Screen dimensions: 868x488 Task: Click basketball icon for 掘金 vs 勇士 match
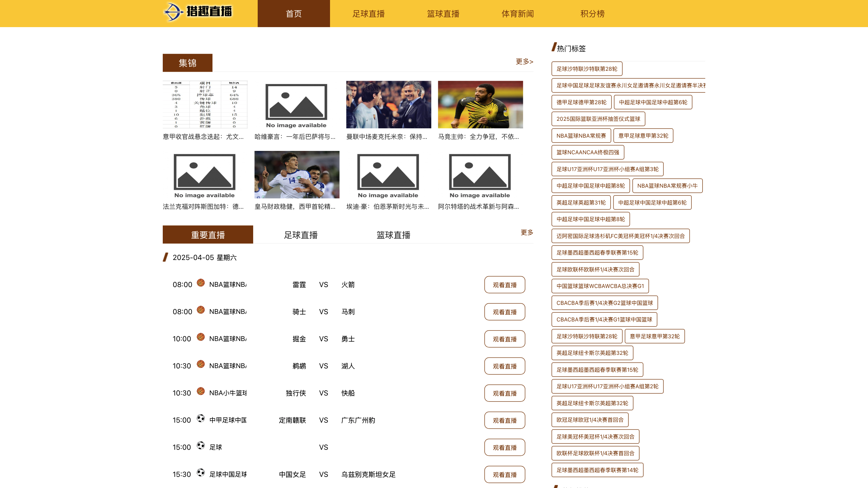[201, 337]
